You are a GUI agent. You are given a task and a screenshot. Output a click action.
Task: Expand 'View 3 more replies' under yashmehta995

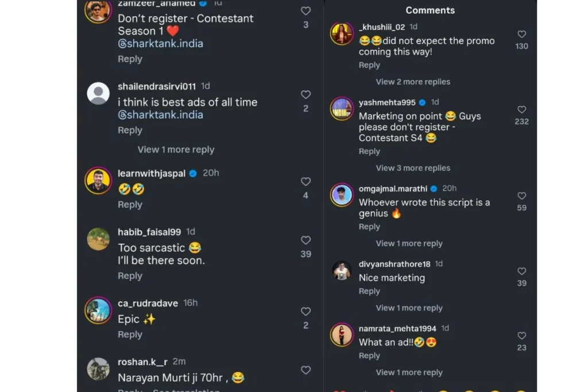coord(413,168)
